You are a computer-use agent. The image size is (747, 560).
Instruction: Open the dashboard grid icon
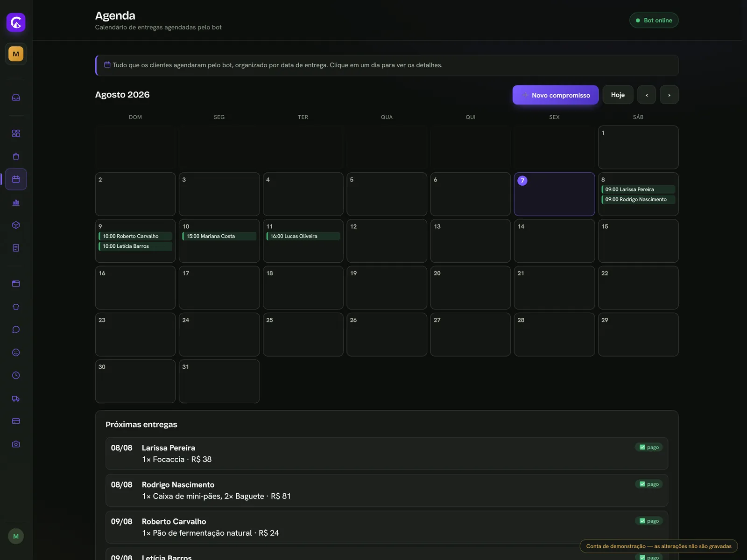(x=16, y=133)
